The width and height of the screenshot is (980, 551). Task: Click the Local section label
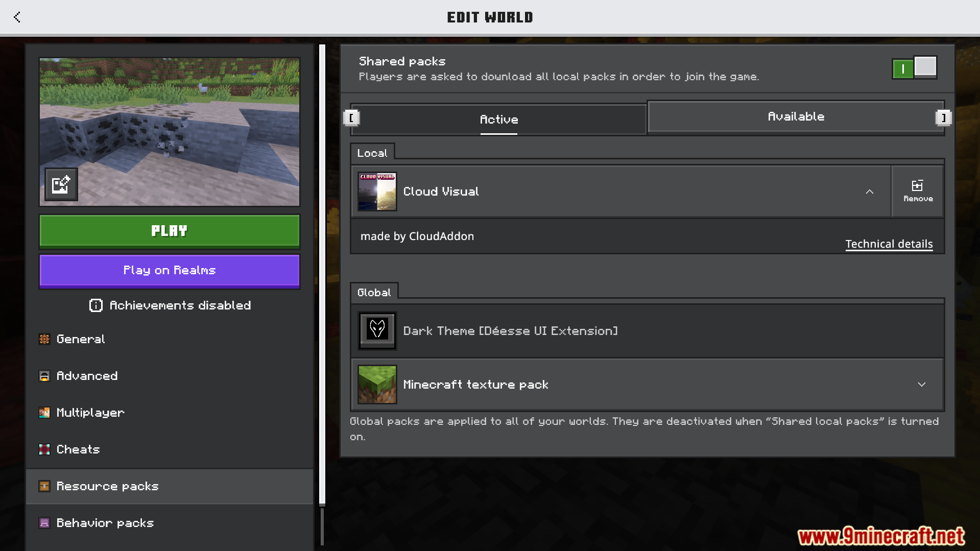click(372, 153)
